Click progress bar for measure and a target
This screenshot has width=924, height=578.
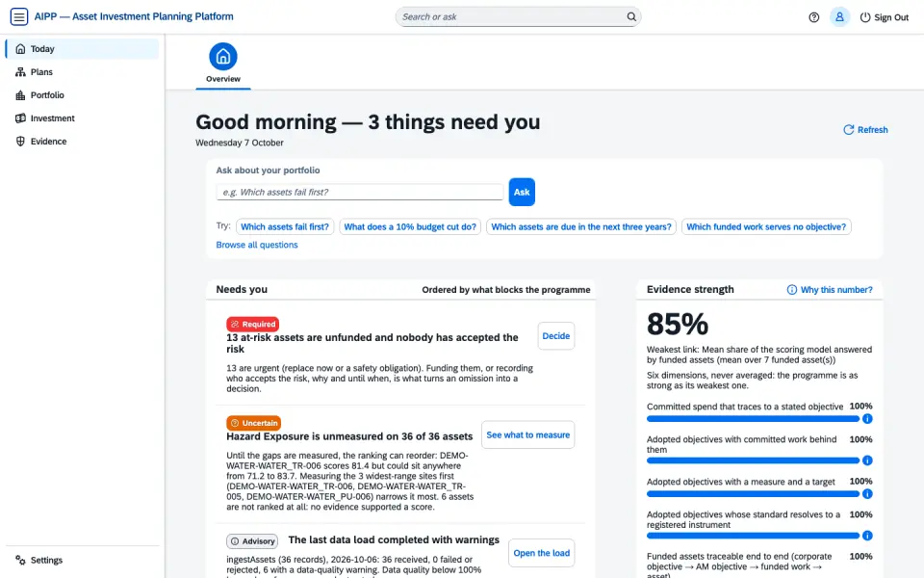[x=753, y=493]
